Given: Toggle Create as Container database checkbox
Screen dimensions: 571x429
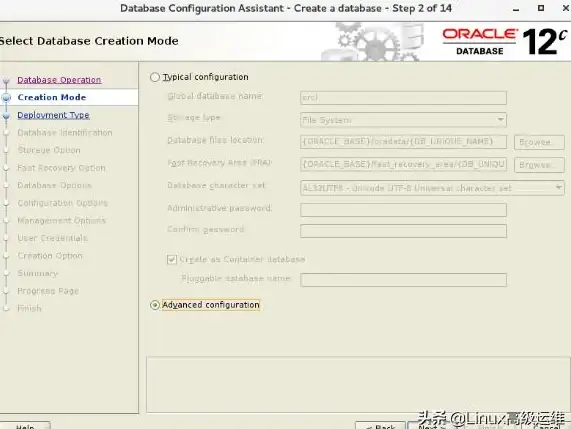Looking at the screenshot, I should click(x=172, y=259).
